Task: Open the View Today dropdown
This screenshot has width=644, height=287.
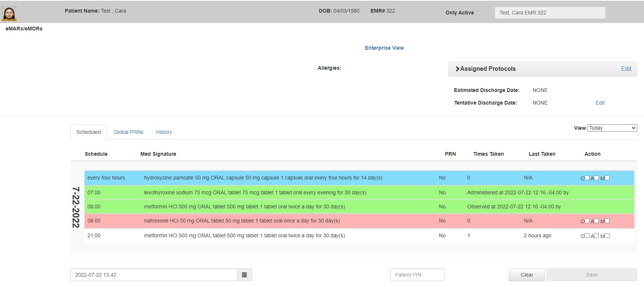Action: [612, 128]
